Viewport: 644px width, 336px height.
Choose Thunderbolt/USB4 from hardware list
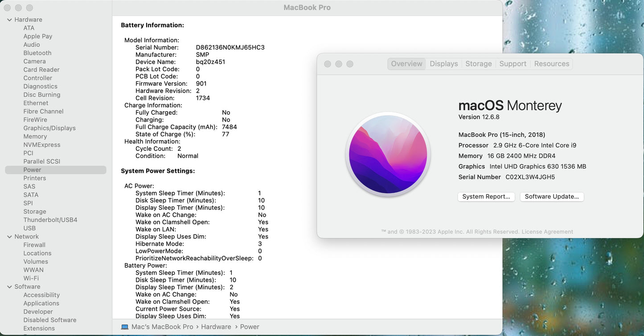pos(50,220)
